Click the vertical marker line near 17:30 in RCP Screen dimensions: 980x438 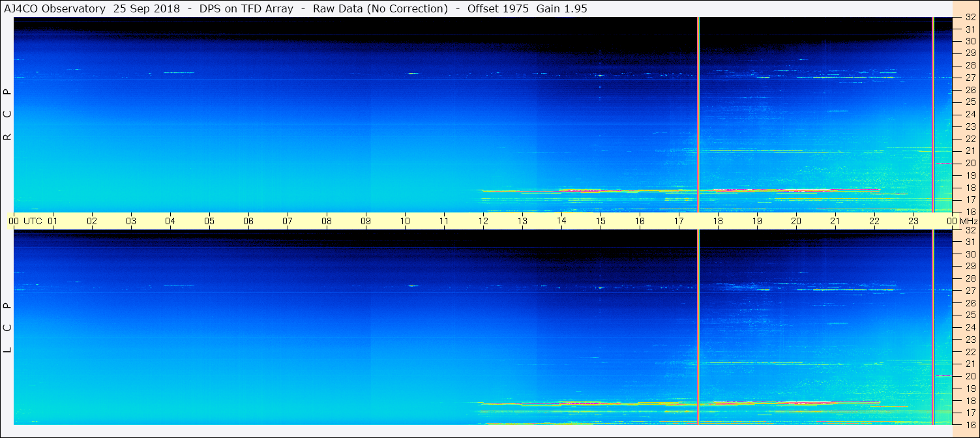tap(698, 115)
